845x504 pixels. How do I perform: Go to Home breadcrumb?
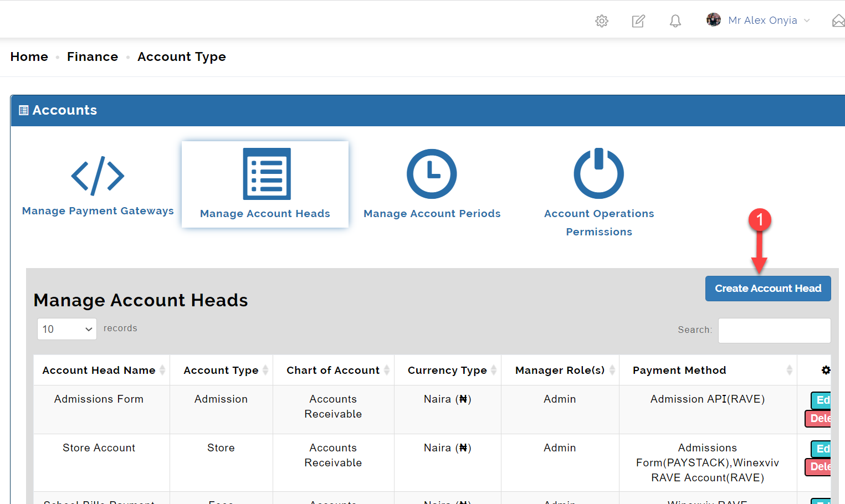point(29,56)
